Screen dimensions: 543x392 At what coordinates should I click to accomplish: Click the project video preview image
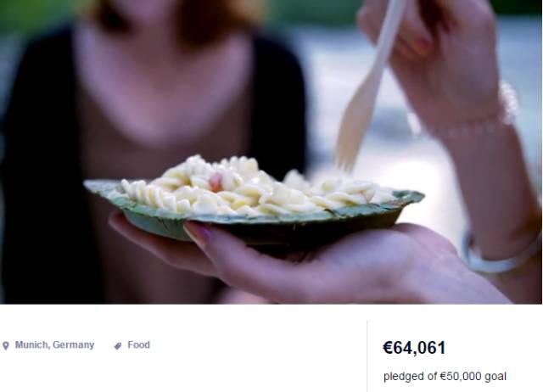coord(271,152)
